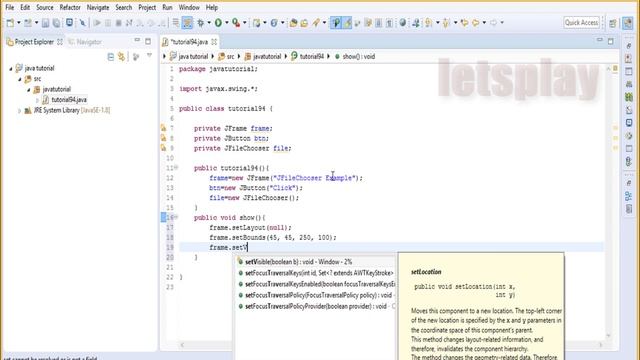Toggle Link with Editor in Project Explorer
The image size is (640, 360).
coord(122,57)
